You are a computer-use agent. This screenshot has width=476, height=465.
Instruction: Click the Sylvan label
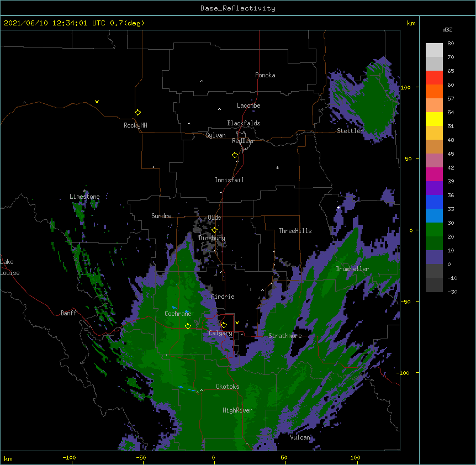tap(215, 135)
